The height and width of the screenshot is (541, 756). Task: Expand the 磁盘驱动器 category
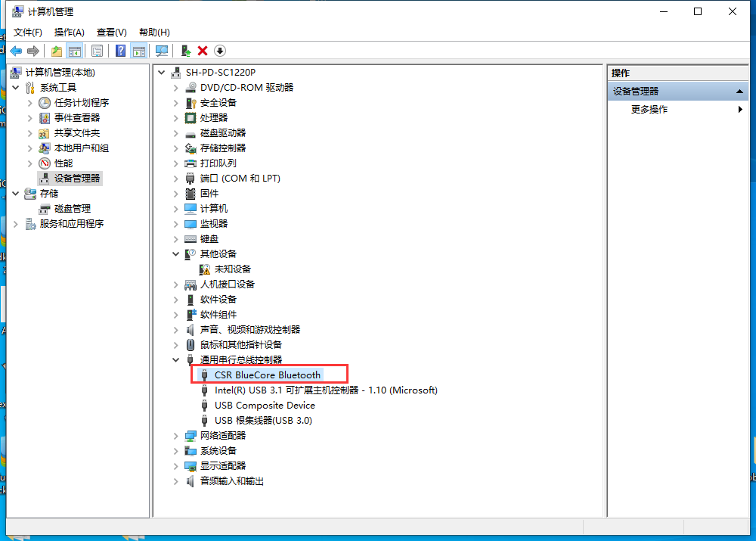176,133
